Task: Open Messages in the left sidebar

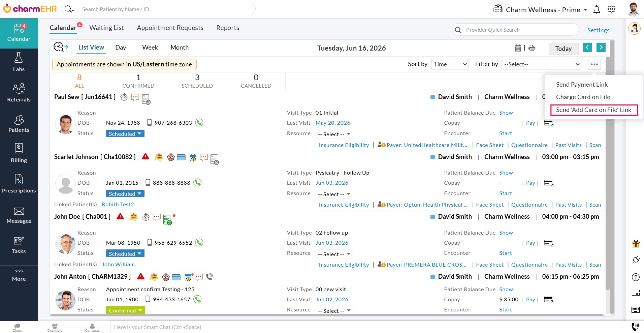Action: [x=19, y=215]
